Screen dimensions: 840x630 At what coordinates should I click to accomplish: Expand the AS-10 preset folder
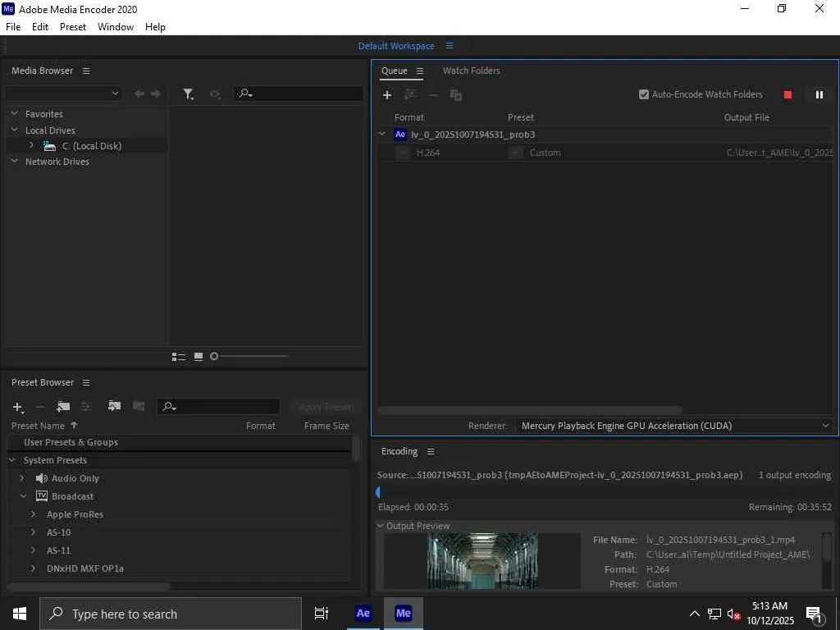pyautogui.click(x=33, y=532)
